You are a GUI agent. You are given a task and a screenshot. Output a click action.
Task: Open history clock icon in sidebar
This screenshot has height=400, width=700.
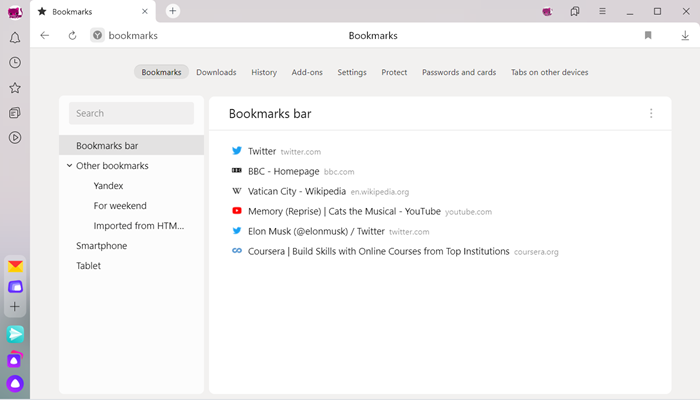pyautogui.click(x=15, y=62)
